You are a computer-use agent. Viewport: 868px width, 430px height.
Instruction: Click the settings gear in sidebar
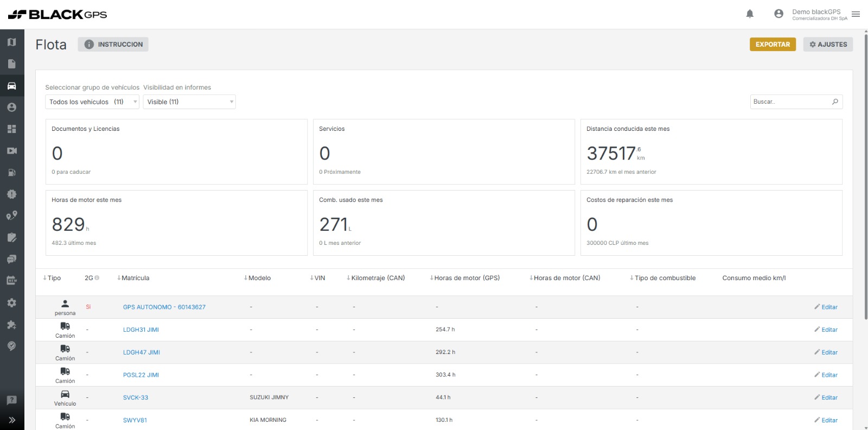tap(12, 303)
